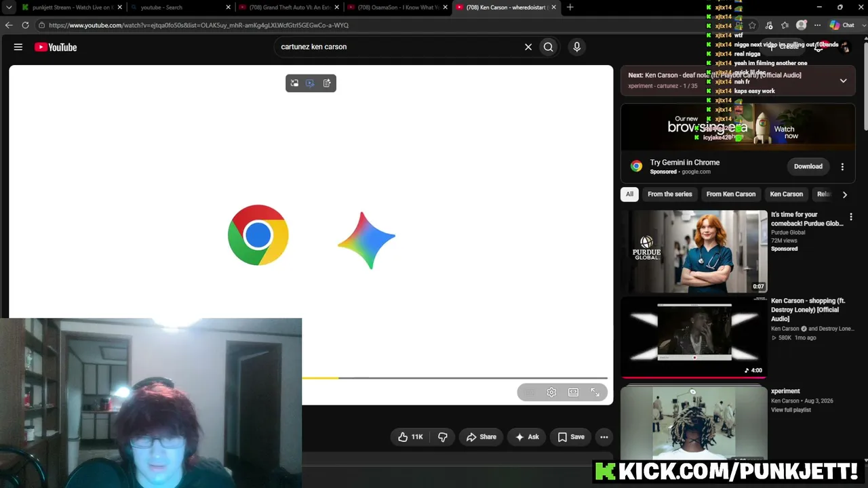Show more filter chips with the right arrow

844,195
